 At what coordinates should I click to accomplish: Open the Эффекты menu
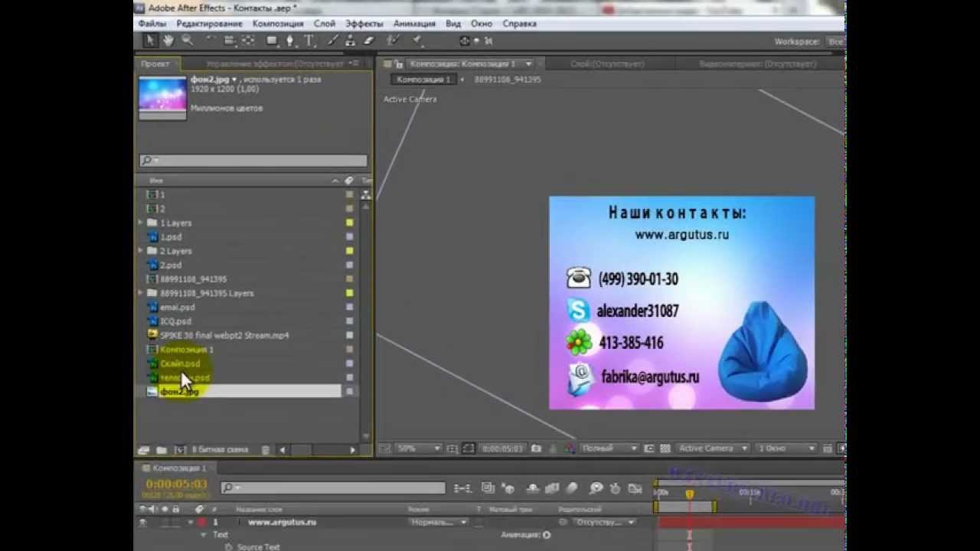click(364, 24)
